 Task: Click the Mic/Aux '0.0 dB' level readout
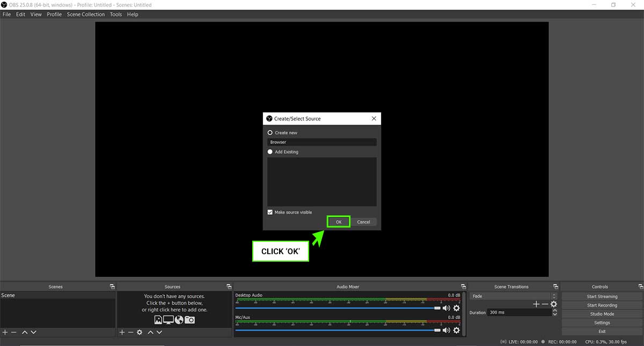[x=454, y=318]
